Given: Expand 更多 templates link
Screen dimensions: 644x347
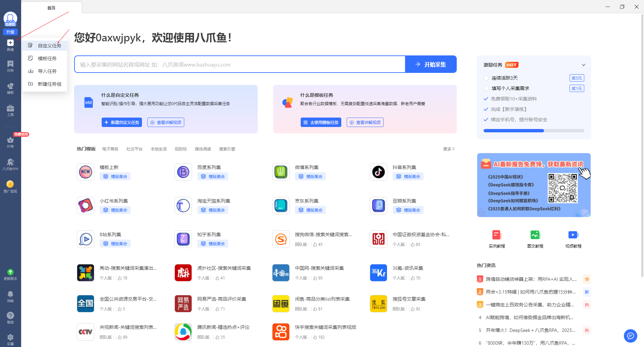Looking at the screenshot, I should 449,149.
